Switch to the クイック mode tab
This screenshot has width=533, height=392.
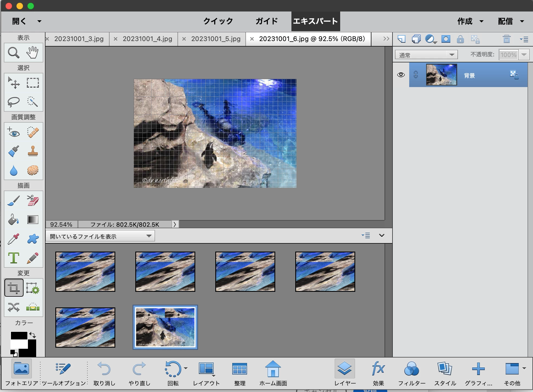pos(218,21)
